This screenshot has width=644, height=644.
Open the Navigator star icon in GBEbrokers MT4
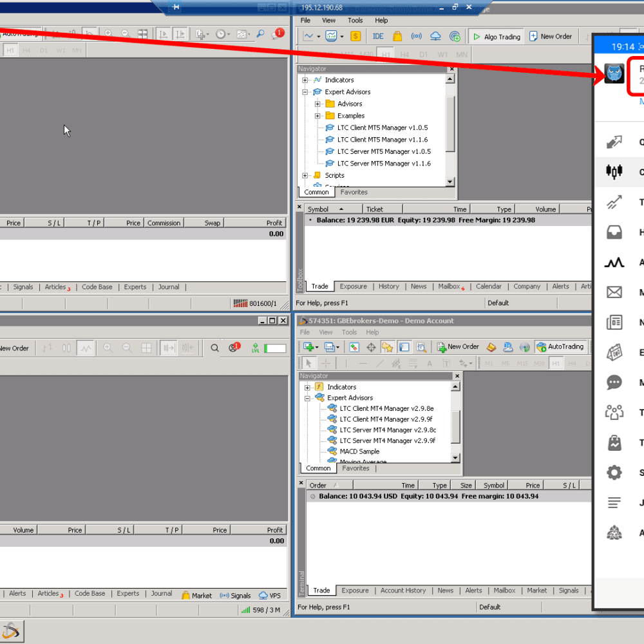(x=387, y=348)
